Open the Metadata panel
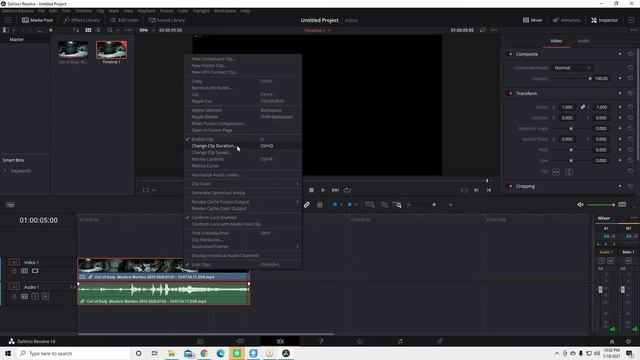This screenshot has width=640, height=360. (x=567, y=20)
